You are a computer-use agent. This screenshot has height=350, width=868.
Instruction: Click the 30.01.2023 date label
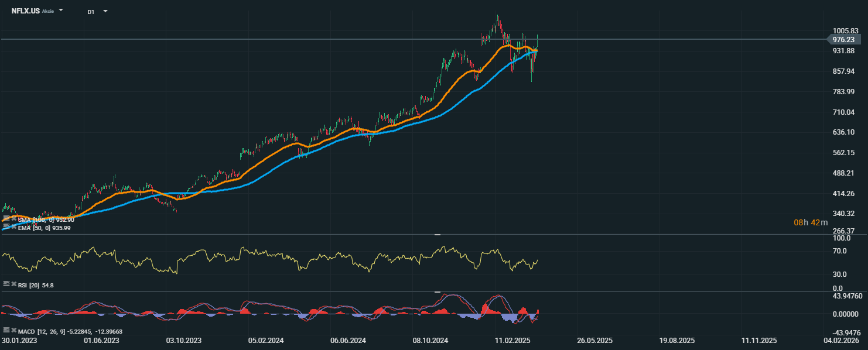(x=18, y=340)
